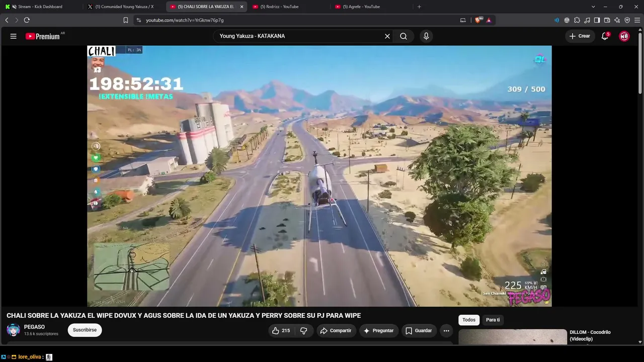Like the video with 215 likes

(x=281, y=330)
